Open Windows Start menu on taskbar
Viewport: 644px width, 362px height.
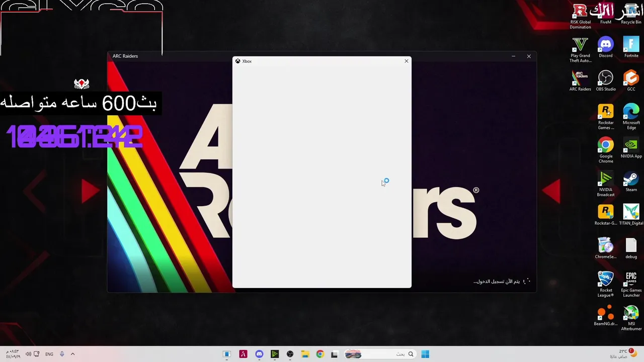(425, 354)
